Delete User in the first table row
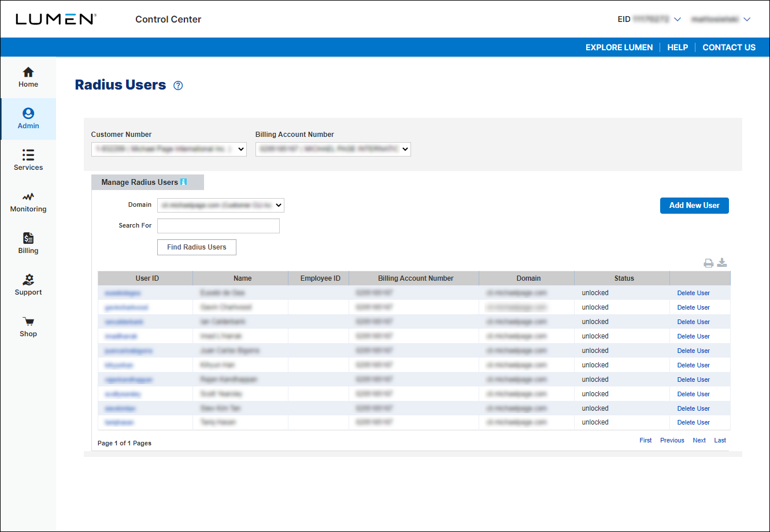The height and width of the screenshot is (532, 770). [x=694, y=293]
